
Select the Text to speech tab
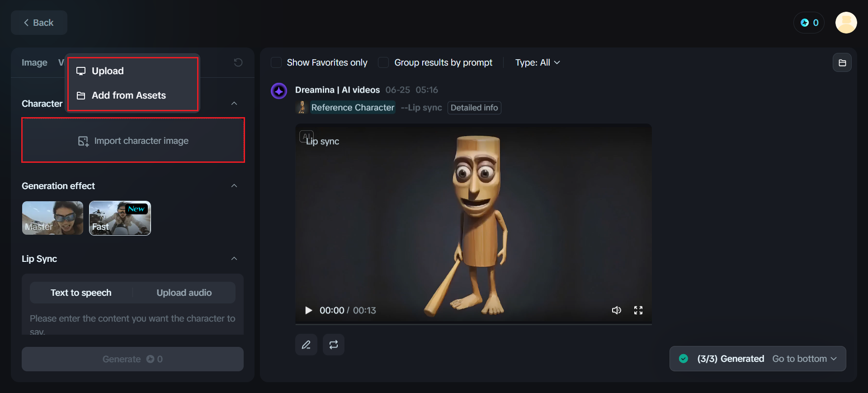click(x=81, y=293)
